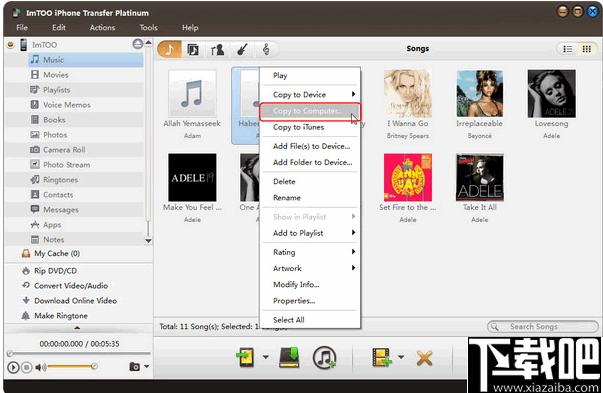Image resolution: width=603 pixels, height=393 pixels.
Task: Open Convert Video/Audio tool
Action: point(71,286)
